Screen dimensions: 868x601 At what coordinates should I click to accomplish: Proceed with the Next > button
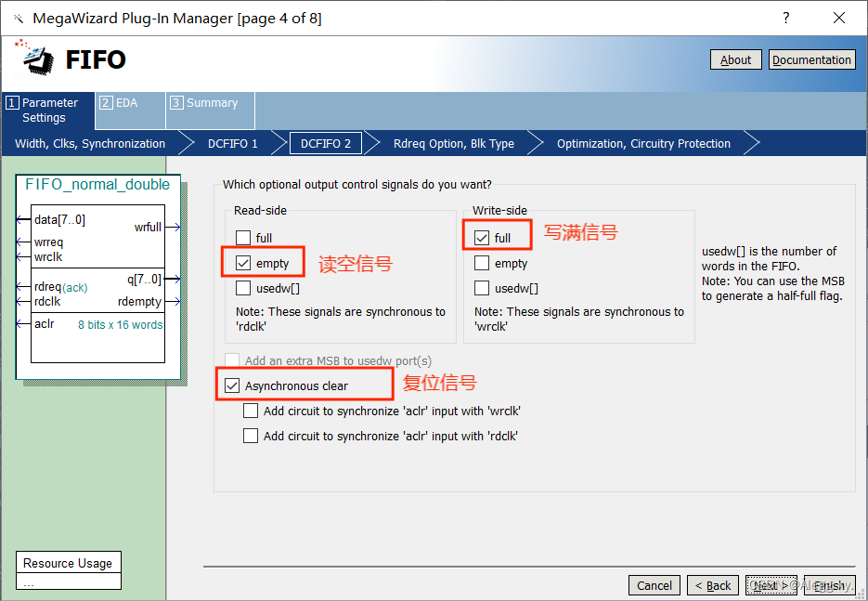coord(771,585)
